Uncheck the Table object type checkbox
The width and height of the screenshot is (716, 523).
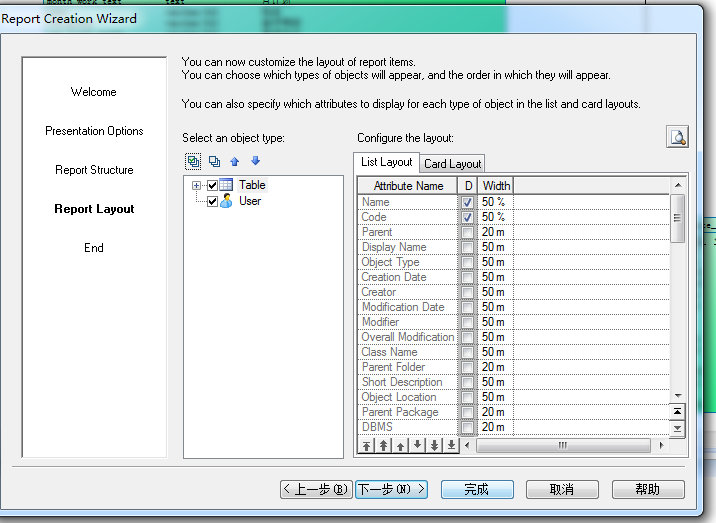tap(212, 185)
